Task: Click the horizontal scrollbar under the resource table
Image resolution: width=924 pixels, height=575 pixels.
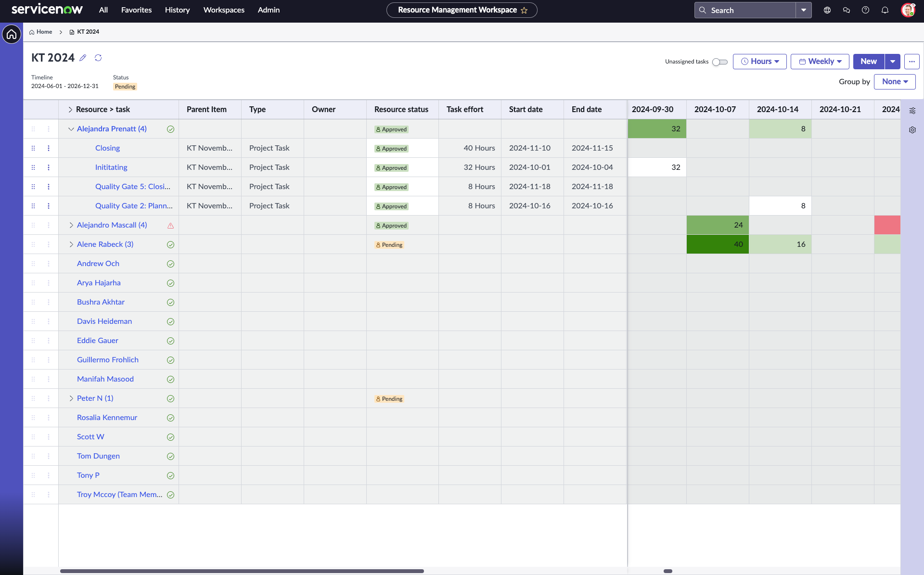Action: coord(242,571)
